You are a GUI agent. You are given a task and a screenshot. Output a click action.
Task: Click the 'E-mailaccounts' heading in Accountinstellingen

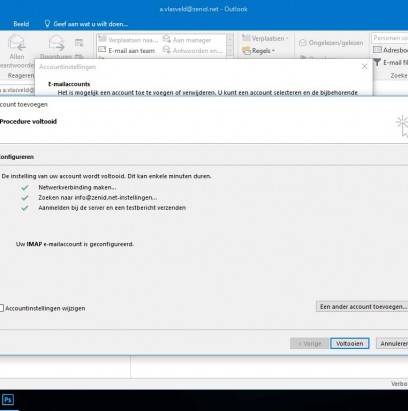(69, 84)
